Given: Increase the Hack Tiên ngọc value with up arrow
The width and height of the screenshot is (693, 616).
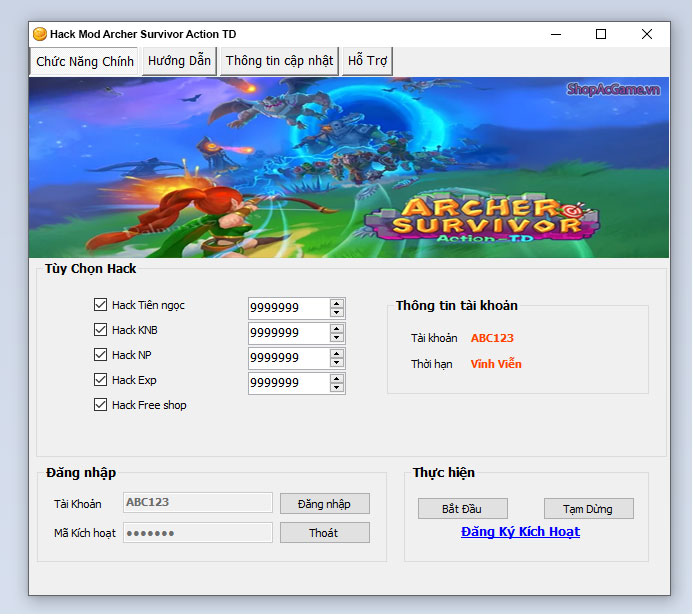Looking at the screenshot, I should (337, 304).
